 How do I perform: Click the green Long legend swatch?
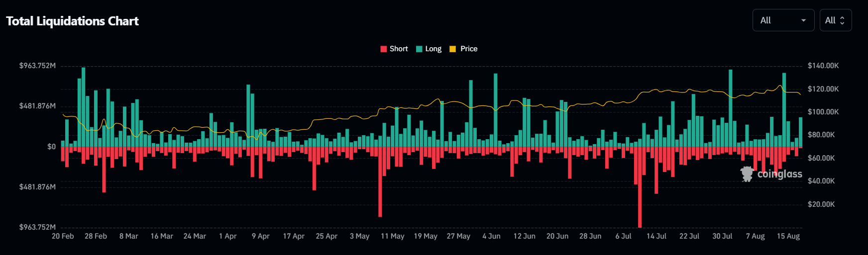coord(419,49)
